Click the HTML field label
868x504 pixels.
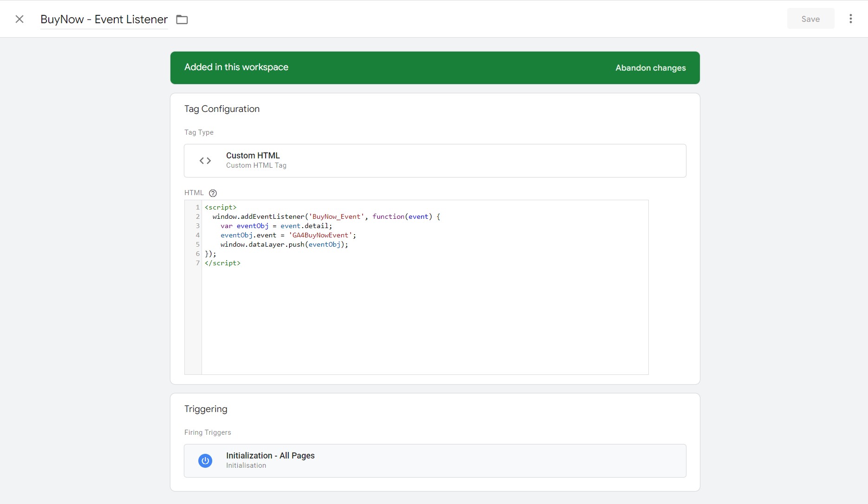(x=194, y=193)
